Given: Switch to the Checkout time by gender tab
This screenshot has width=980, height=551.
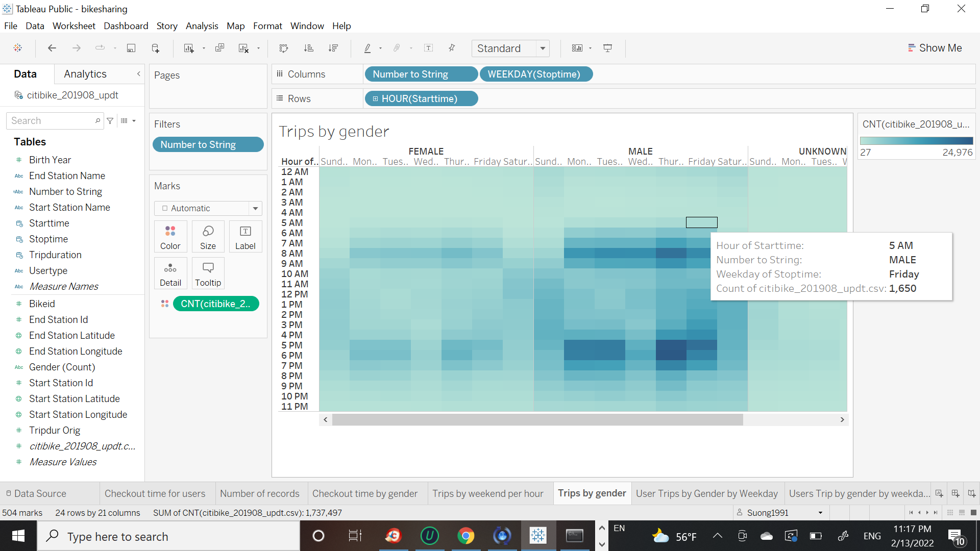Looking at the screenshot, I should coord(364,493).
